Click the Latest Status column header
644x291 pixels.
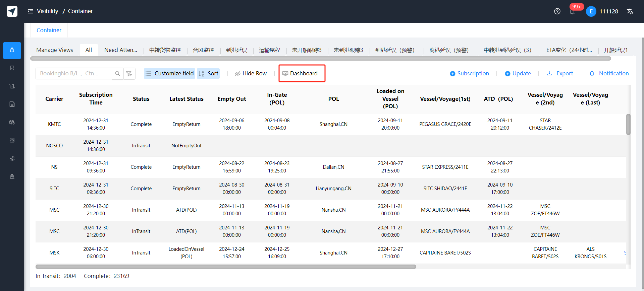186,99
